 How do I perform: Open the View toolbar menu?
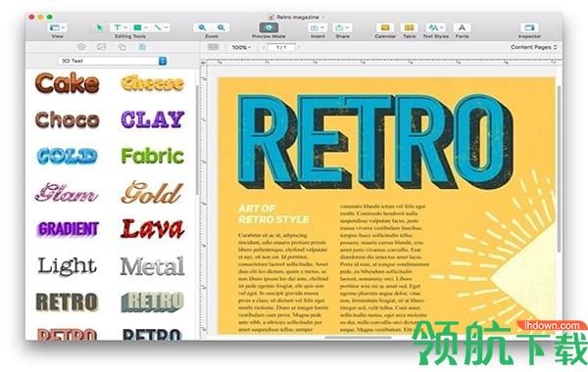pyautogui.click(x=58, y=27)
